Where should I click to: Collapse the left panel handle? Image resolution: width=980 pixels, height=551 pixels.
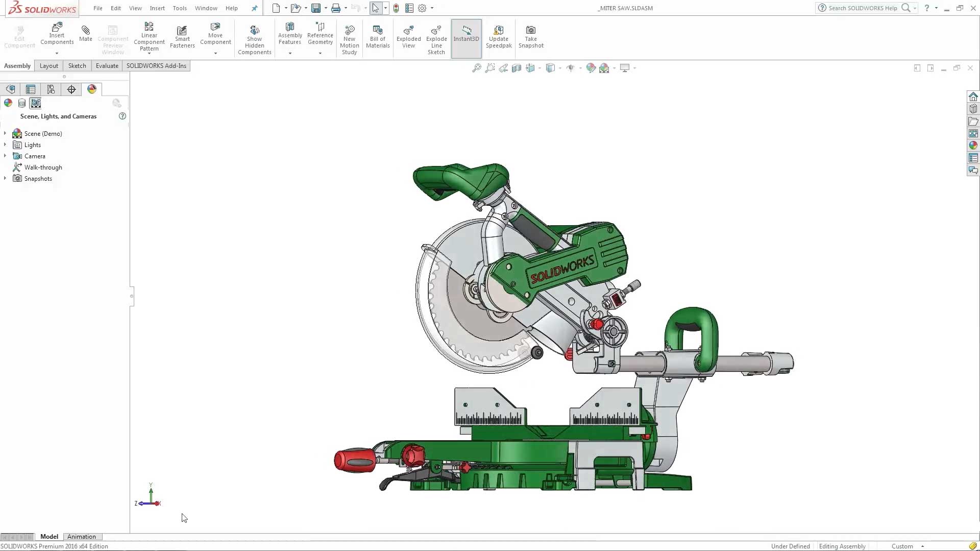pos(132,296)
